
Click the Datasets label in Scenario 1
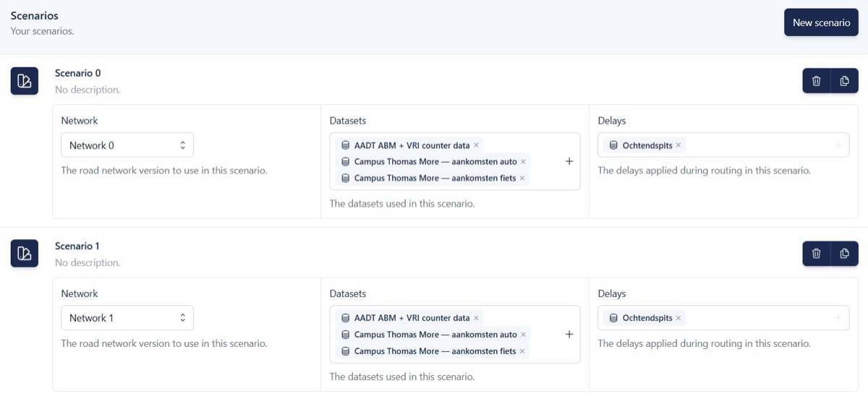[348, 293]
